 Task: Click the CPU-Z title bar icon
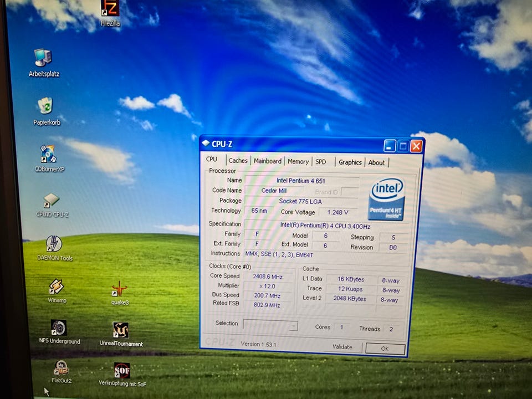pyautogui.click(x=206, y=143)
